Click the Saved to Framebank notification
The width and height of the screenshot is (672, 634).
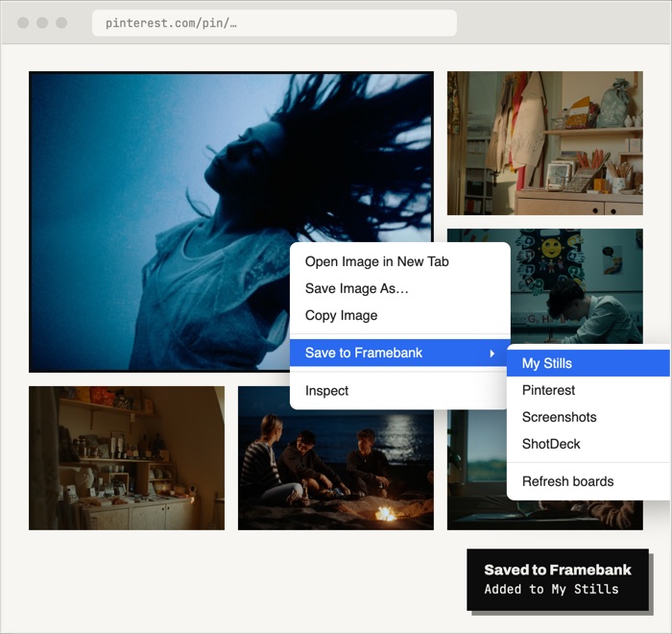[x=558, y=579]
